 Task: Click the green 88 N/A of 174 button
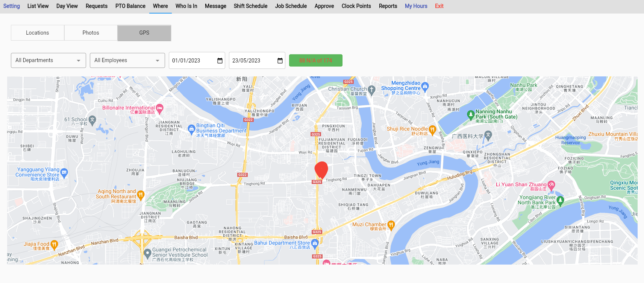point(315,60)
